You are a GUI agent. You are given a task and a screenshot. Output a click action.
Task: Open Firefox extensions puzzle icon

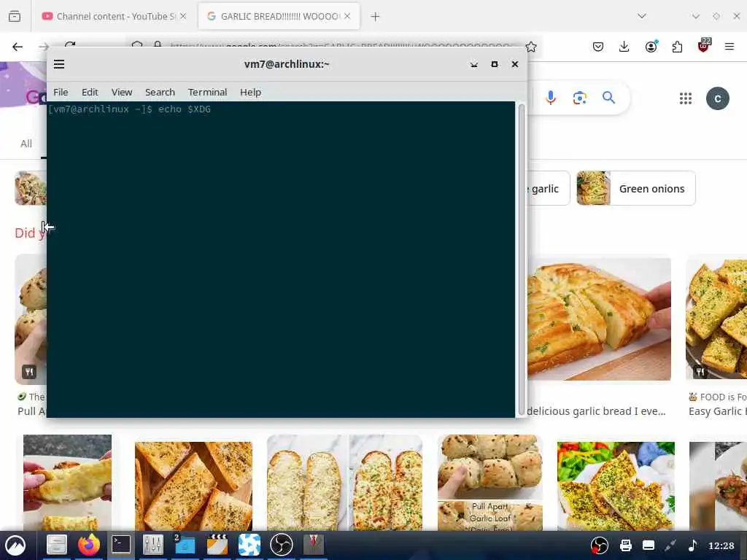[x=677, y=47]
